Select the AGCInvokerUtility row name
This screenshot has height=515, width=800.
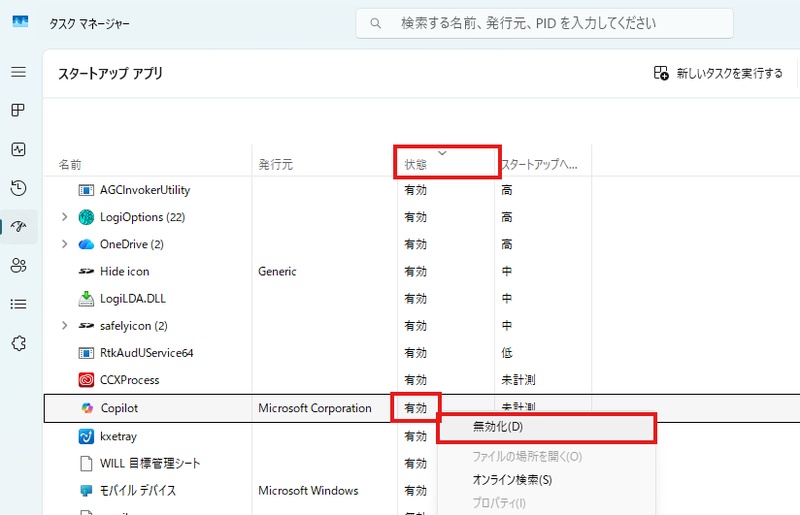click(145, 190)
